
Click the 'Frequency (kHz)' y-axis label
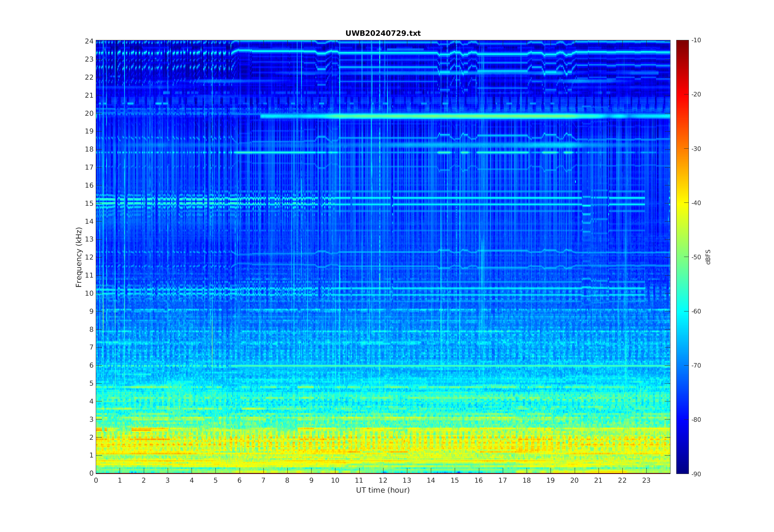tap(79, 257)
